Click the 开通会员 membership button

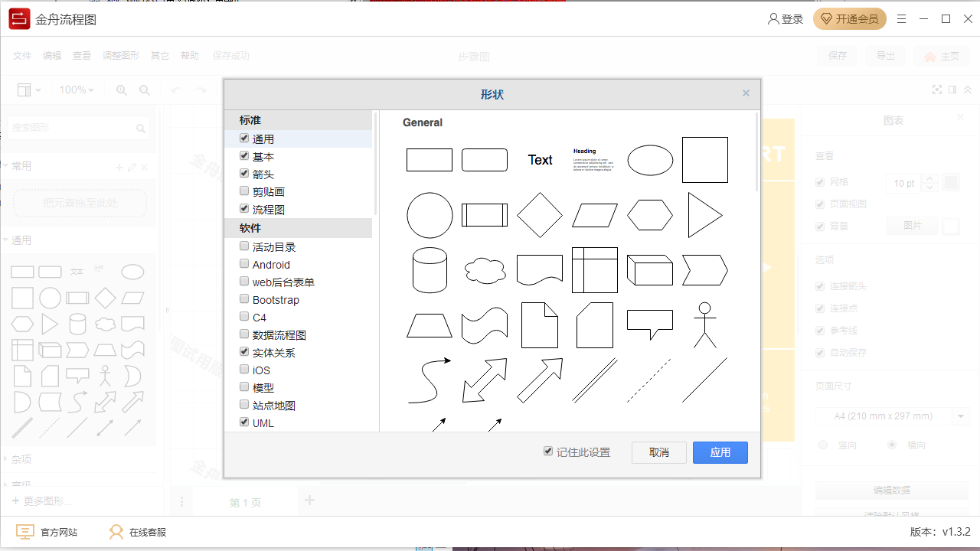pyautogui.click(x=850, y=19)
